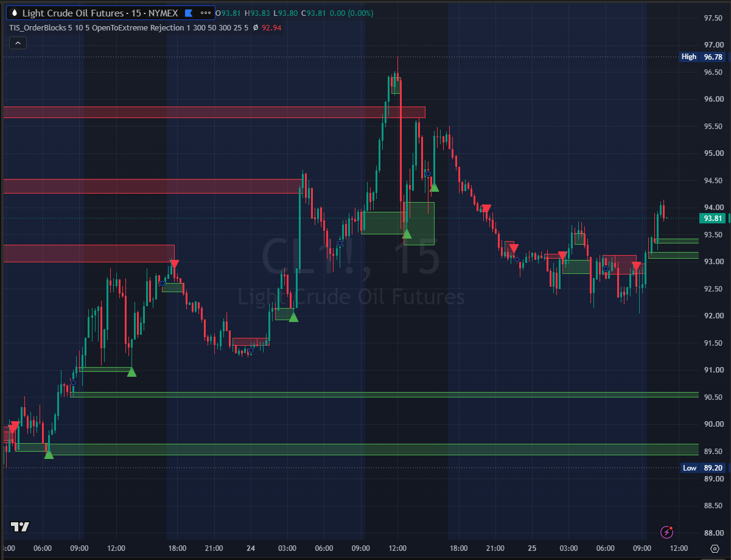Image resolution: width=731 pixels, height=560 pixels.
Task: Click the 0.00 (0.00%) change value in header
Action: pos(351,13)
